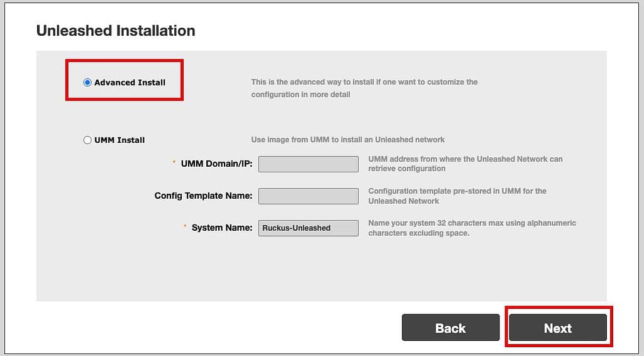Click the orange asterisk beside UMM Domain/IP

point(174,162)
